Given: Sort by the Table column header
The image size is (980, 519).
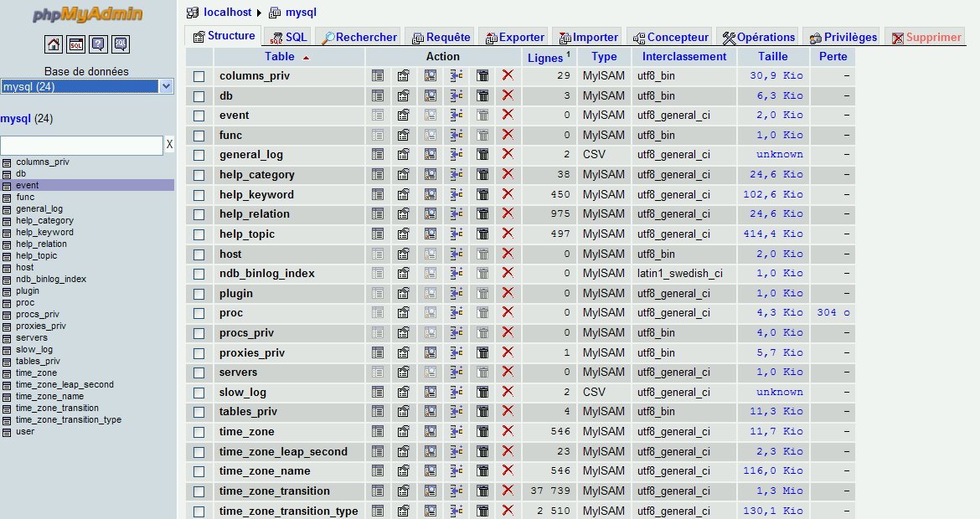Looking at the screenshot, I should coord(280,57).
